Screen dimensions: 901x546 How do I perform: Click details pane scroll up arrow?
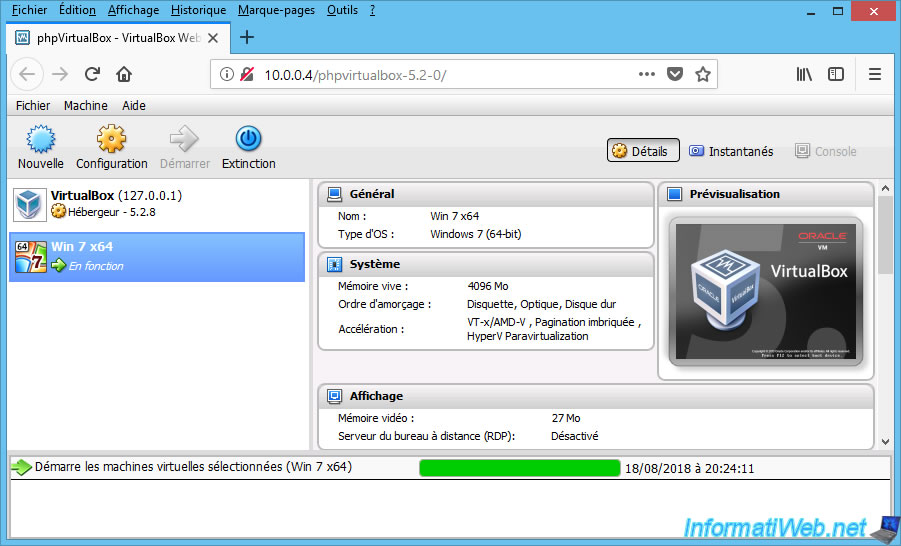tap(885, 189)
